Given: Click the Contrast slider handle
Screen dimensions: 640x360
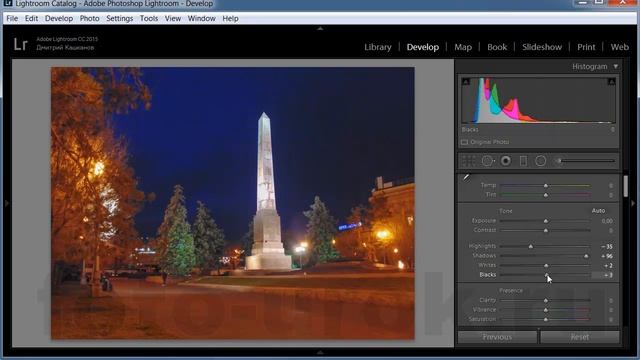Looking at the screenshot, I should coord(546,231).
